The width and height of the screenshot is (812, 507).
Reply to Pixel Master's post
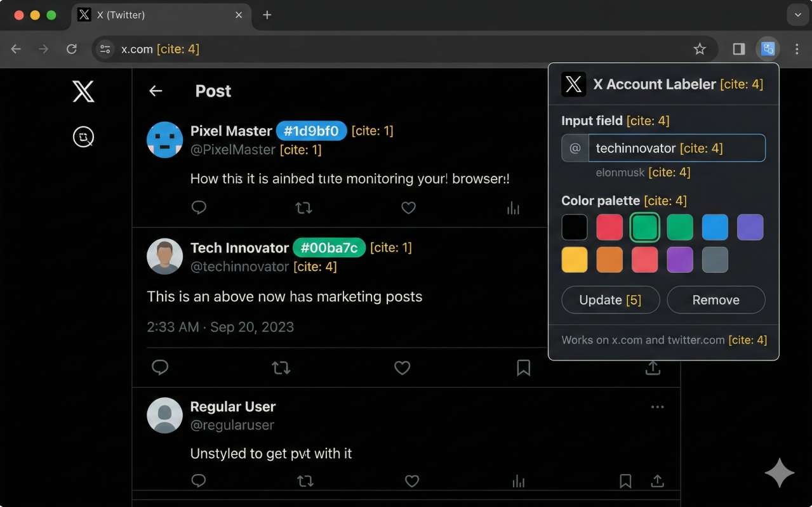[199, 207]
